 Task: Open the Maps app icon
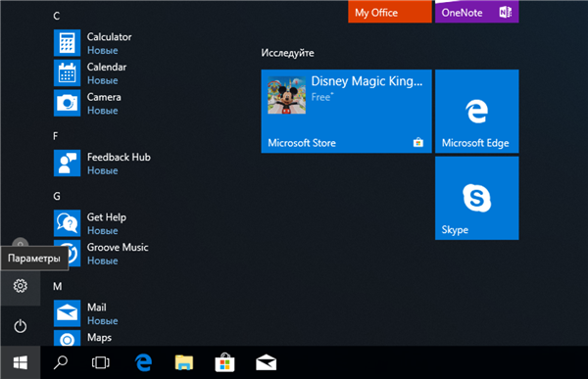click(67, 338)
